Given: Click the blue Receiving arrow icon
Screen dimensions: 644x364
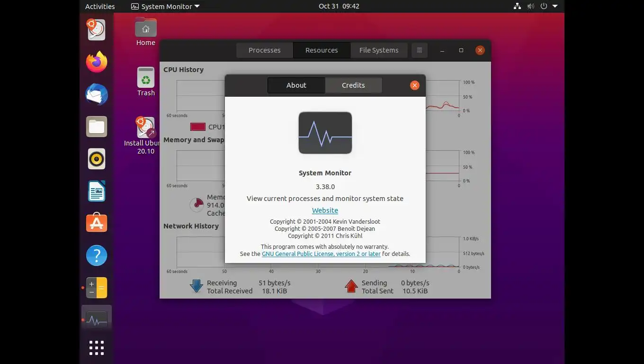Looking at the screenshot, I should coord(197,286).
